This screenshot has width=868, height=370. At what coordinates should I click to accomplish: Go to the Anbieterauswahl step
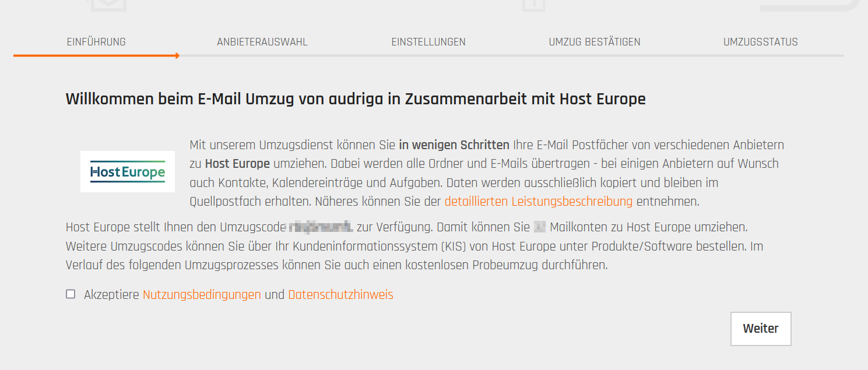(x=262, y=42)
